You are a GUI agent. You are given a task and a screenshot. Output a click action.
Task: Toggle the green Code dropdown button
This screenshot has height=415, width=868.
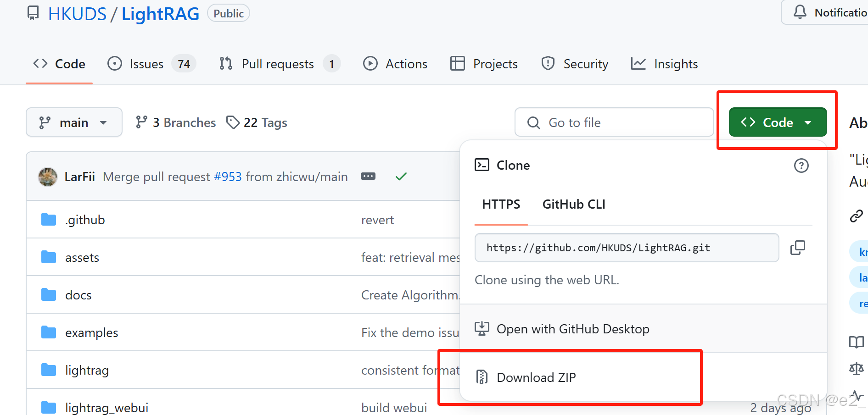(778, 122)
